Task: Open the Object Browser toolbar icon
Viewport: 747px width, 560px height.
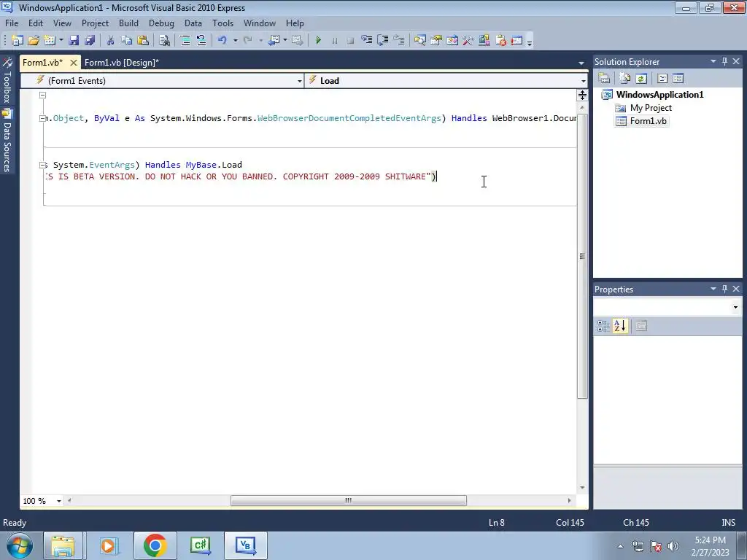Action: (452, 41)
